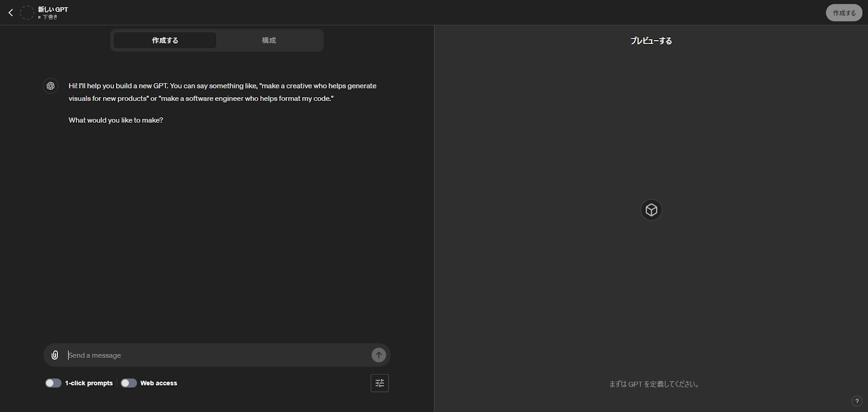
Task: Open the 構成 tab
Action: pos(269,40)
